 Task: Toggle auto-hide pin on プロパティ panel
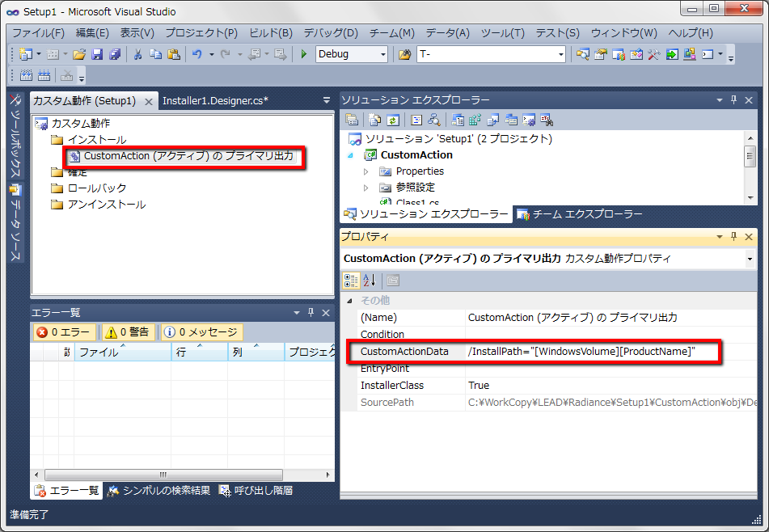click(733, 237)
